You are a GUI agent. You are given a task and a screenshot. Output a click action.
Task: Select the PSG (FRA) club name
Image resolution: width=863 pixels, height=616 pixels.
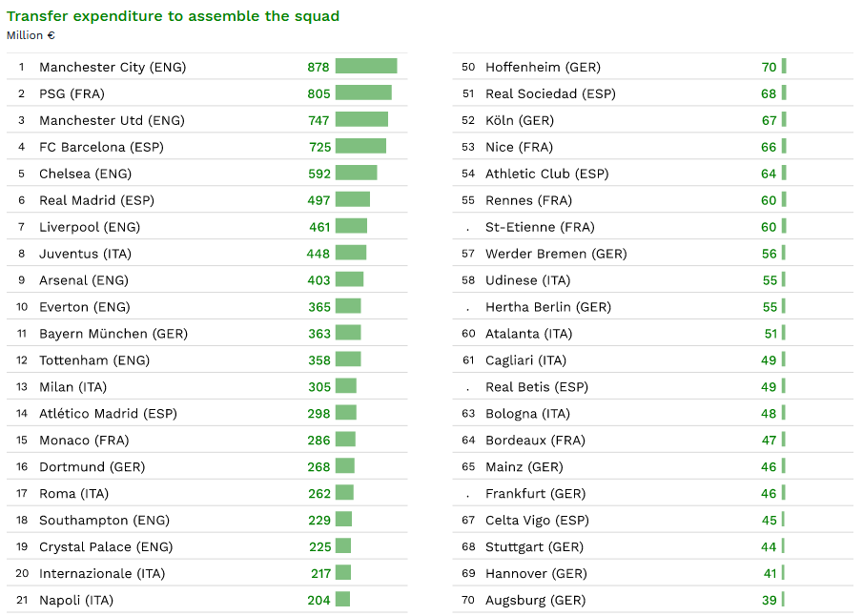point(72,93)
